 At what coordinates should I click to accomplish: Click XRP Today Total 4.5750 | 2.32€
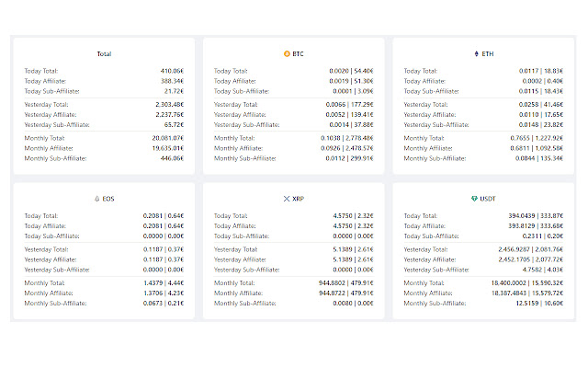[x=353, y=216]
